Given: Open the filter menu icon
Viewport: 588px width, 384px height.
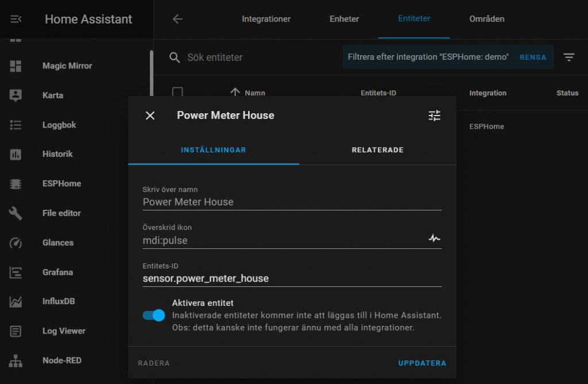Looking at the screenshot, I should click(x=569, y=57).
